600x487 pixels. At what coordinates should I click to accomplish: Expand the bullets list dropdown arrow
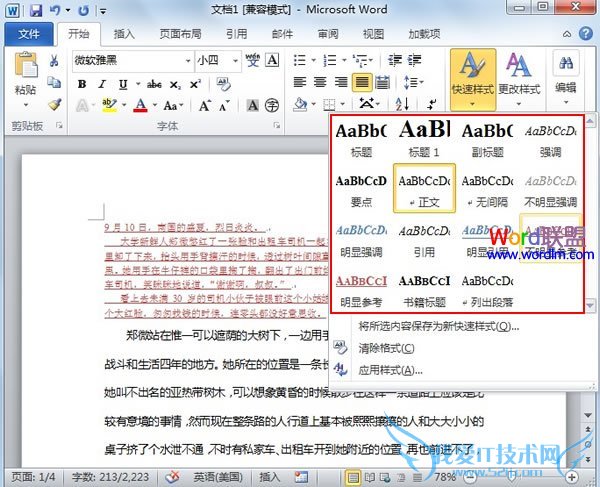313,60
